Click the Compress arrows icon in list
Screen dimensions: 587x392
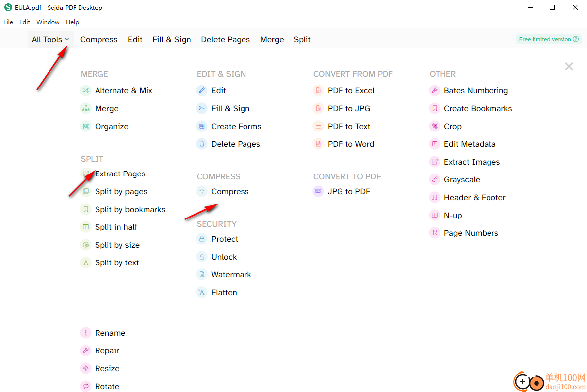[x=202, y=191]
